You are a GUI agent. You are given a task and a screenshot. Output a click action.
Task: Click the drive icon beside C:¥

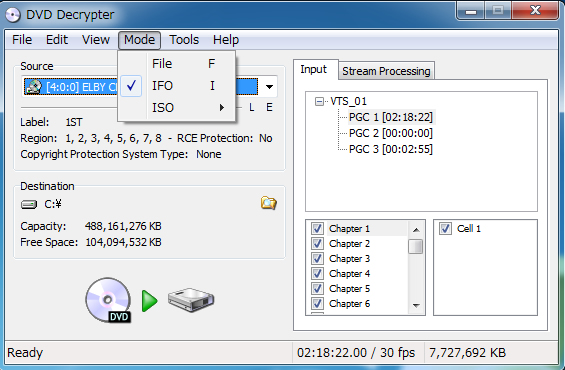click(29, 205)
